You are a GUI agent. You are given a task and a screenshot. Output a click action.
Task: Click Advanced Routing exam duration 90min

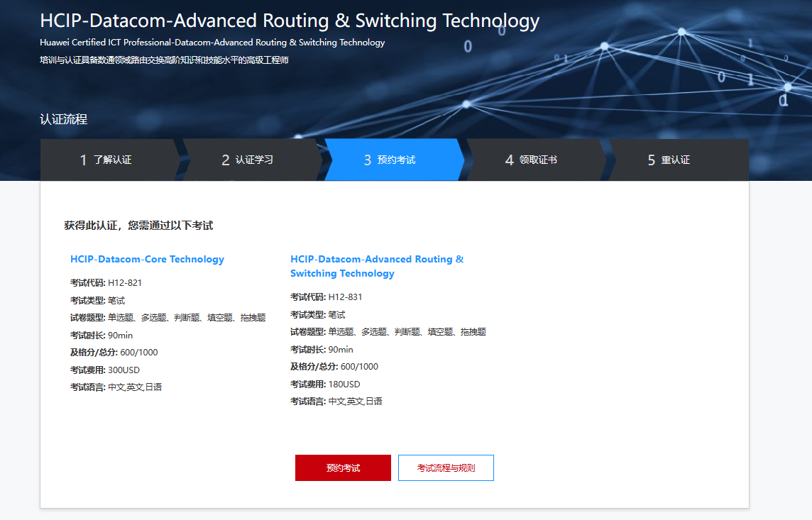[x=341, y=350]
